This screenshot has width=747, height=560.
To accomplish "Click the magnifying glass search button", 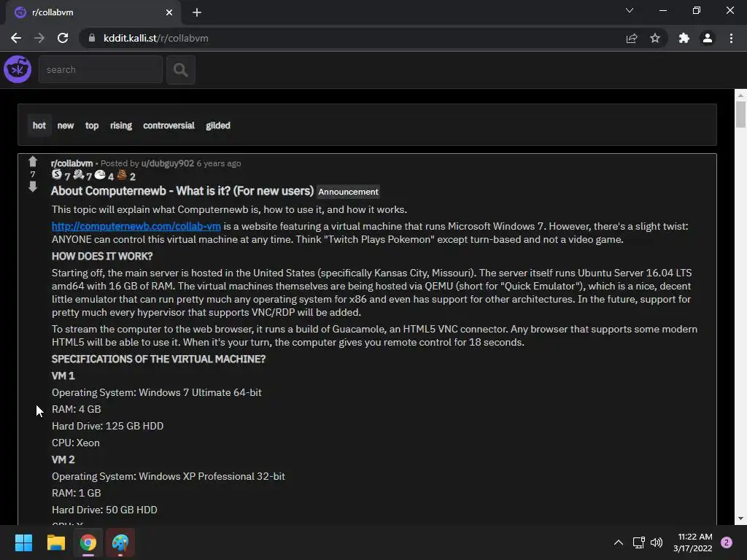I will coord(181,70).
